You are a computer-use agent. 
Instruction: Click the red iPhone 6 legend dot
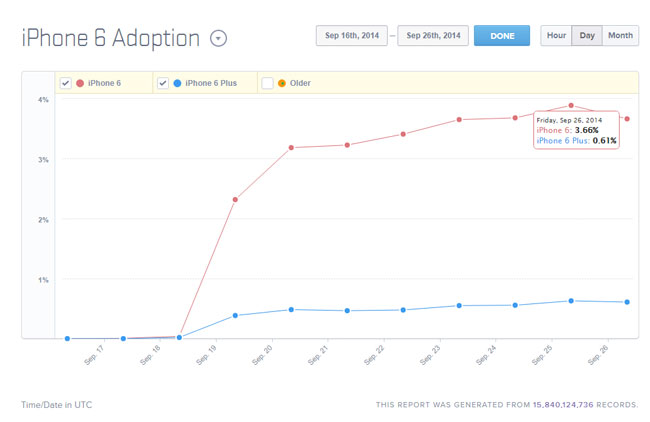(x=80, y=83)
